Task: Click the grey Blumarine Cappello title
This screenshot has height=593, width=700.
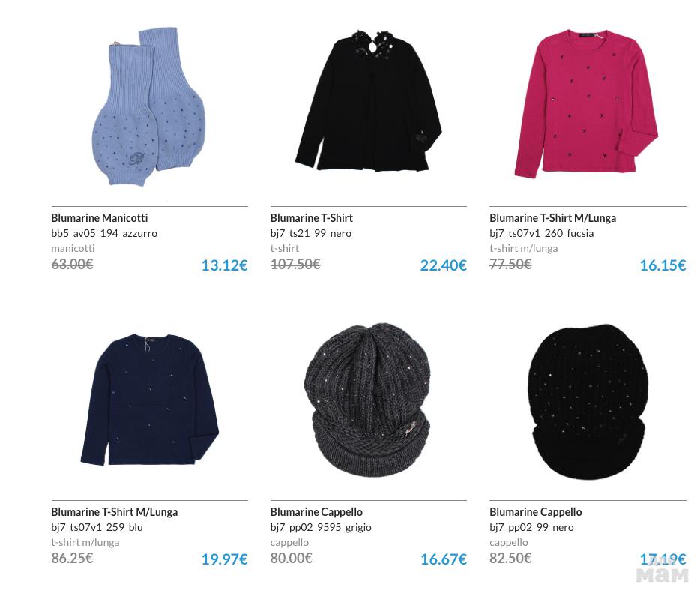Action: 316,512
